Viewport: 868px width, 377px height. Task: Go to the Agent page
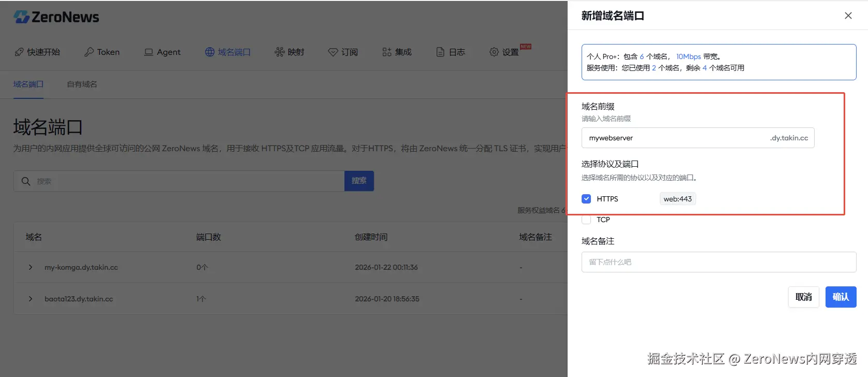click(162, 52)
